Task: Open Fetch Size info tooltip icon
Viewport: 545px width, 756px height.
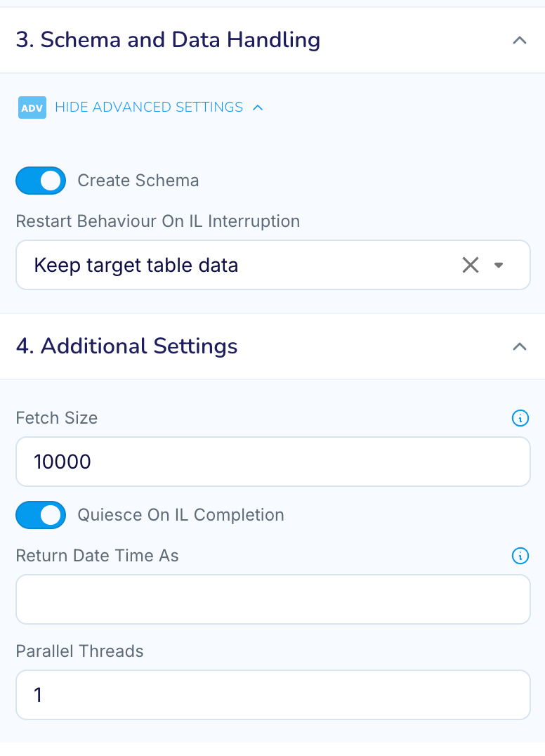Action: (x=520, y=418)
